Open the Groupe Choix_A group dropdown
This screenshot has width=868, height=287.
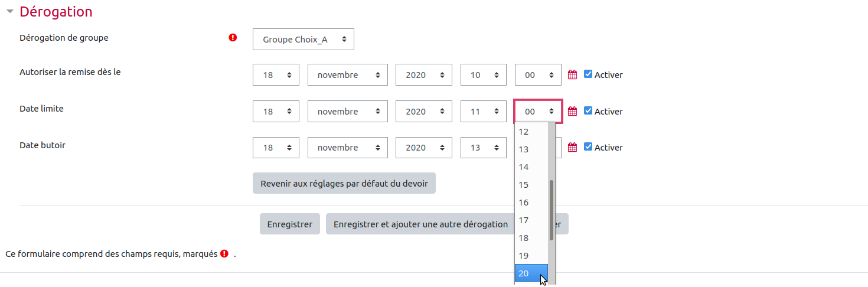coord(303,40)
